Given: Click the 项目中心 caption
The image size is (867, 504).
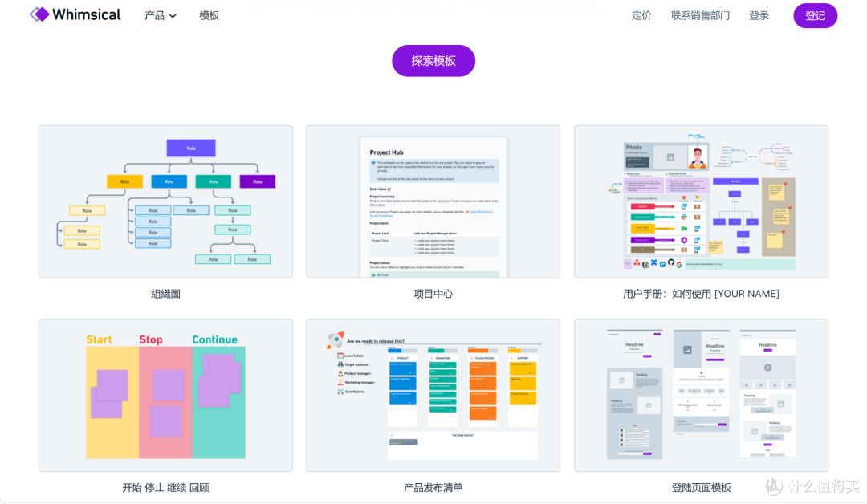Looking at the screenshot, I should tap(433, 294).
